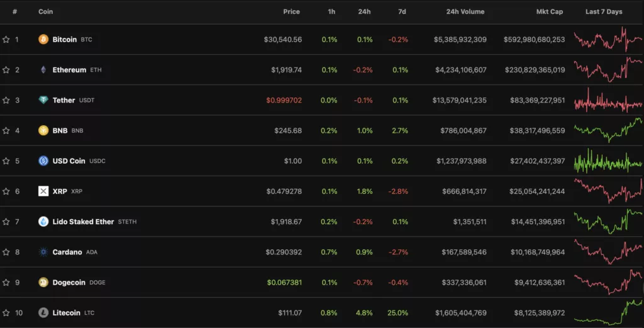The height and width of the screenshot is (328, 644).
Task: Star Litecoin in the watchlist column
Action: pos(6,313)
